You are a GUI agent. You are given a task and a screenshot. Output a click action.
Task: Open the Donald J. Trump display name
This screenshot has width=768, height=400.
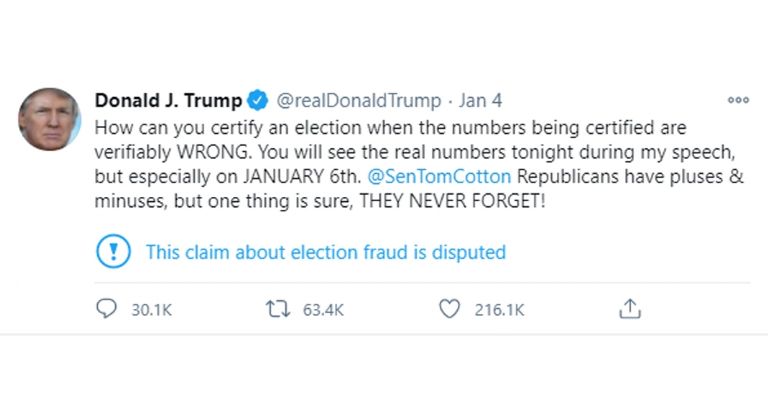(x=168, y=100)
